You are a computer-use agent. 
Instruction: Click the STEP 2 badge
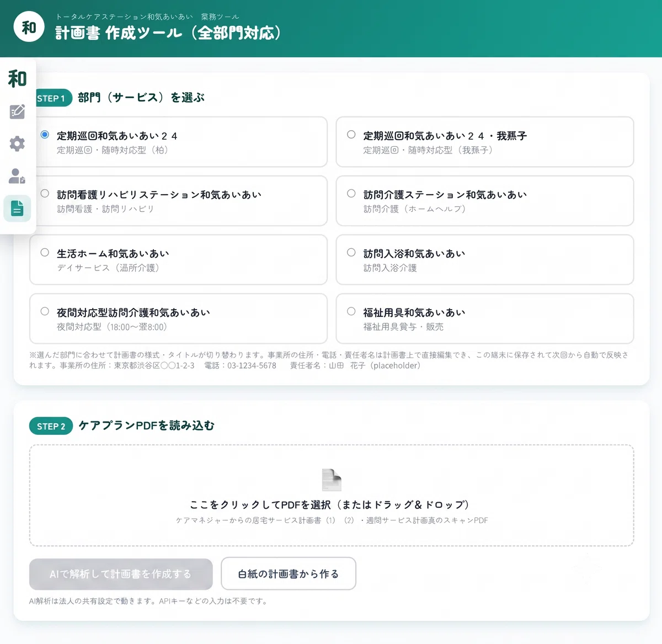51,426
